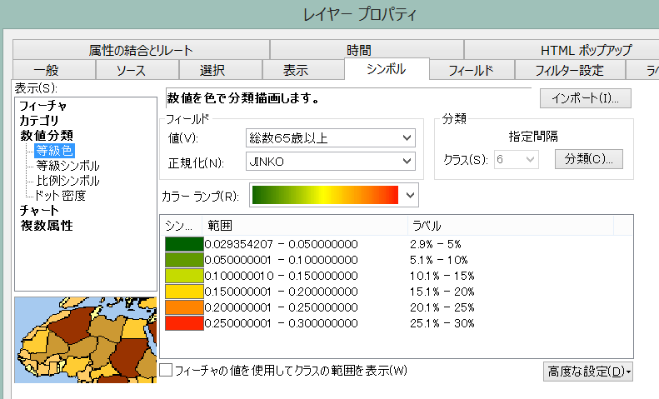Click the 分類(C)... button
659x399 pixels.
tap(588, 159)
